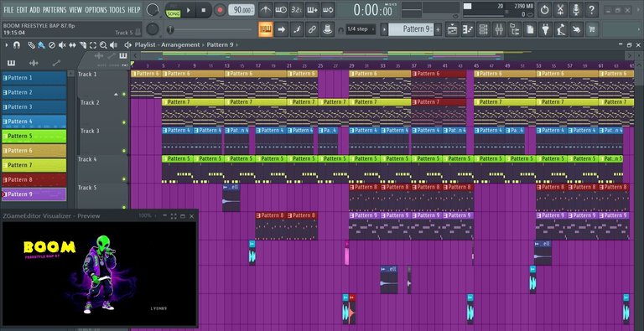644x331 pixels.
Task: Enable wait for input before recording
Action: pyautogui.click(x=281, y=10)
